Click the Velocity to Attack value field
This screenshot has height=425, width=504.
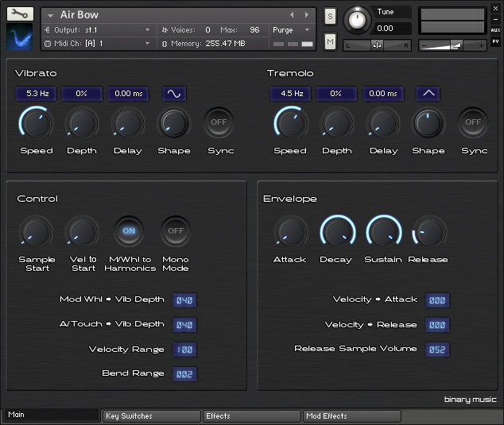437,300
